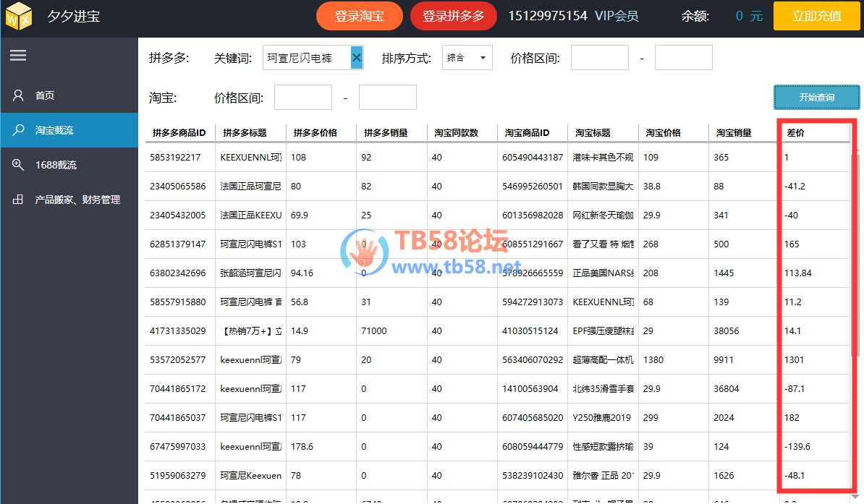
Task: Click the 拼多多 maximum price field
Action: click(683, 57)
